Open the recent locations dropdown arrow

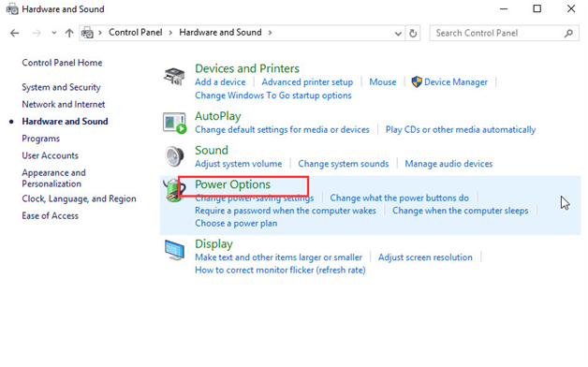tap(54, 33)
